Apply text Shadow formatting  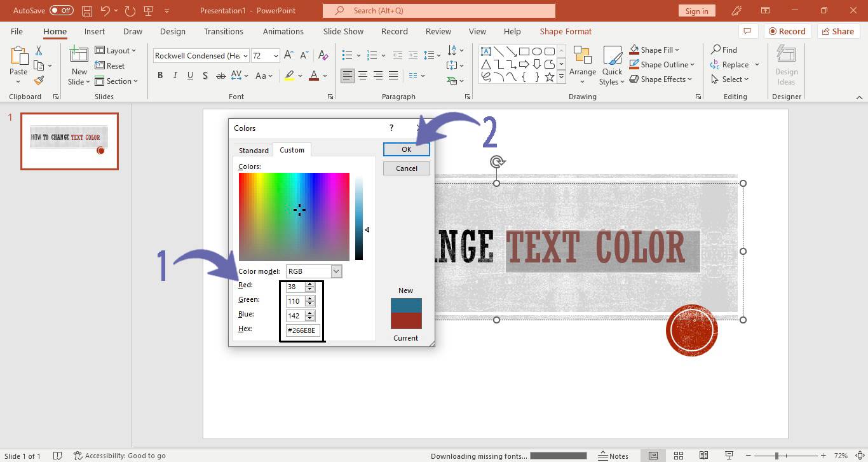point(205,76)
